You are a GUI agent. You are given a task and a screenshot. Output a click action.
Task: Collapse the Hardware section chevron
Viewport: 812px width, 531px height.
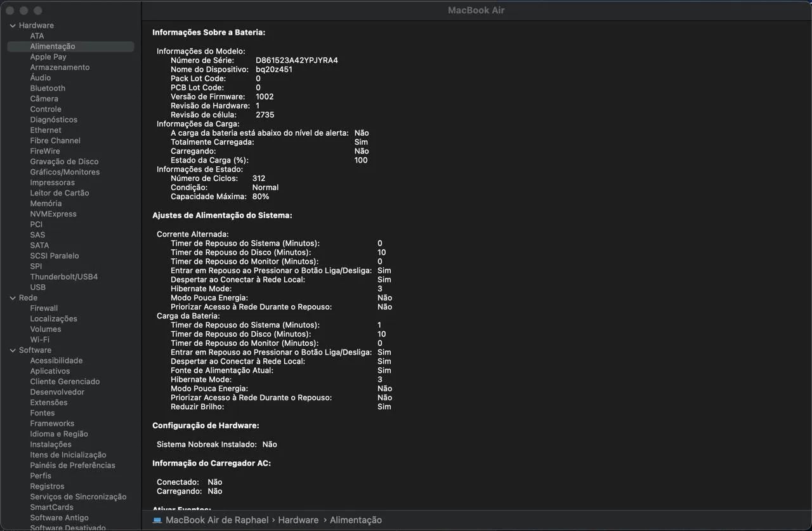13,25
